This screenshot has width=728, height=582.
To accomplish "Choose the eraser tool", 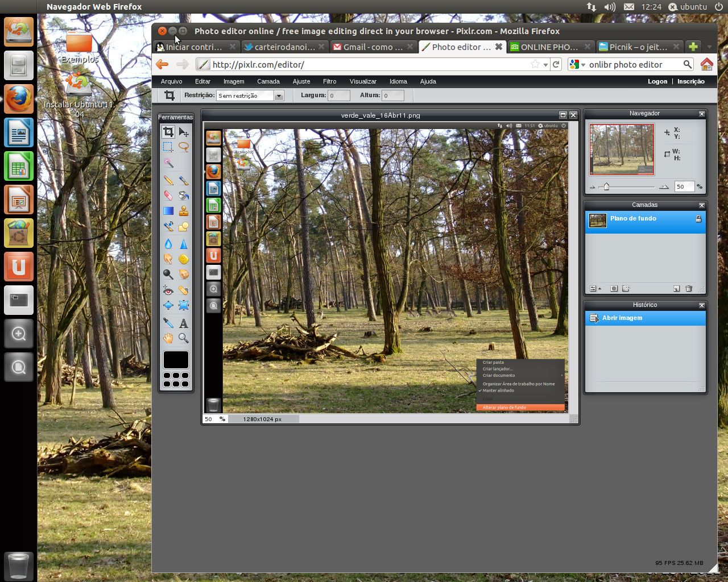I will point(168,196).
